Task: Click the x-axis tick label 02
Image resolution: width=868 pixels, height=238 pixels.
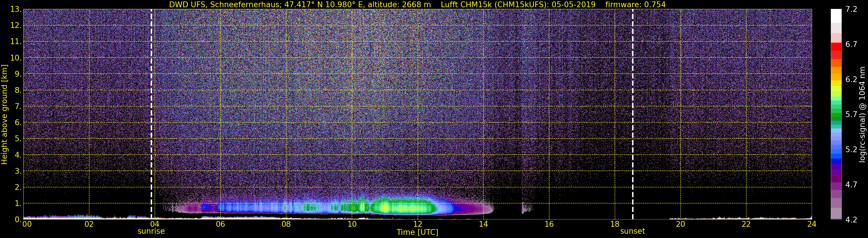Action: coord(89,224)
